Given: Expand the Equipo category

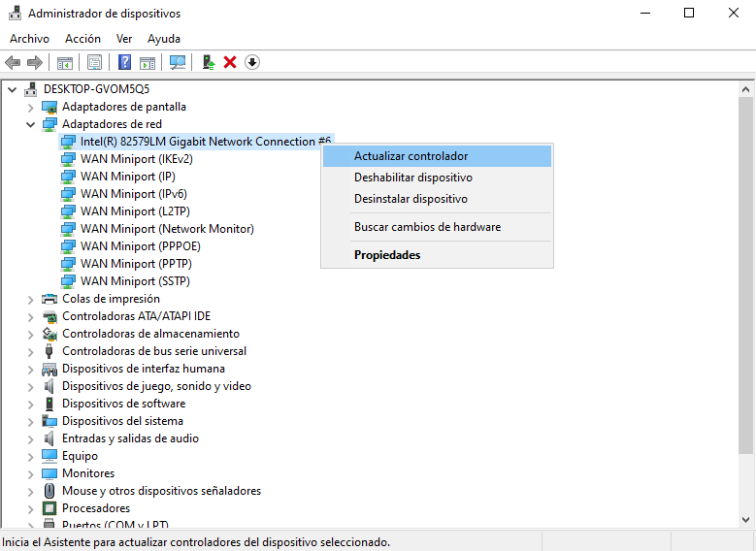Looking at the screenshot, I should [x=30, y=457].
